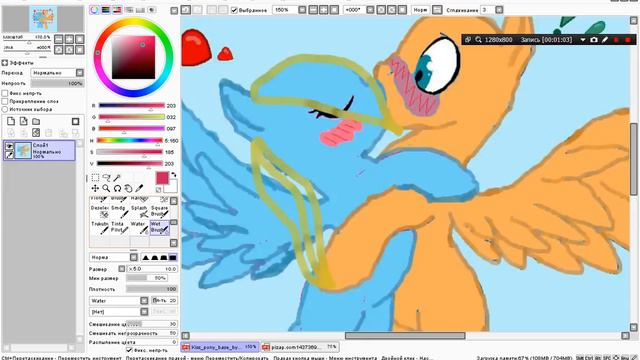This screenshot has width=640, height=360.
Task: Choose the Smdg brush tool
Action: [x=120, y=211]
